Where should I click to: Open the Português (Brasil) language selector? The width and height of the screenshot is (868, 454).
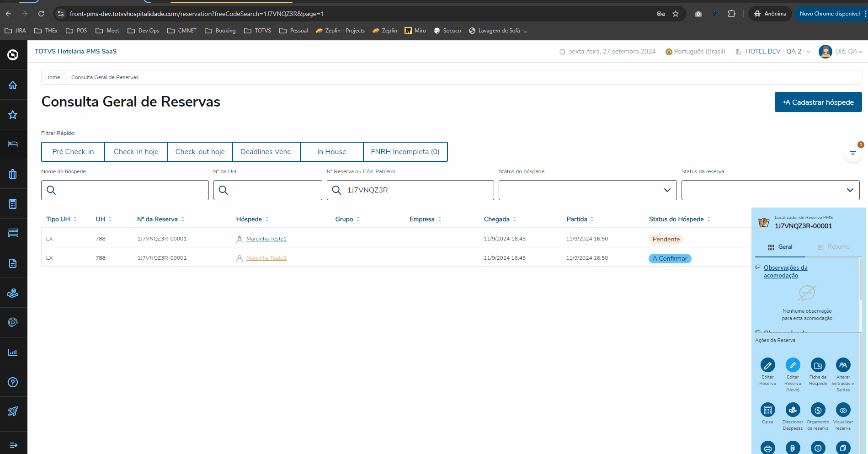[x=695, y=52]
